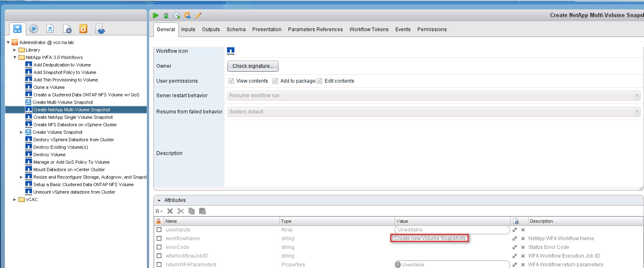Select Create NetApp Single Volume Snapshot workflow

[73, 117]
